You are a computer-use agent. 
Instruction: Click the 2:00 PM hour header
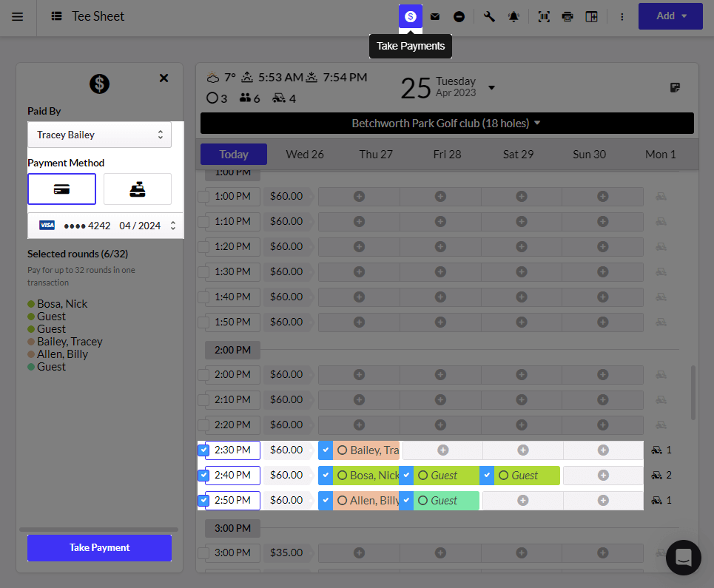click(232, 350)
